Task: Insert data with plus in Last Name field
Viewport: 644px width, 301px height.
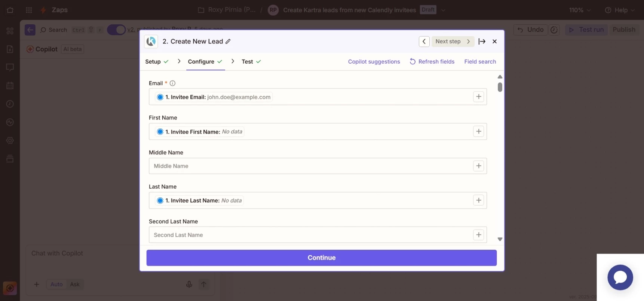Action: [x=479, y=200]
